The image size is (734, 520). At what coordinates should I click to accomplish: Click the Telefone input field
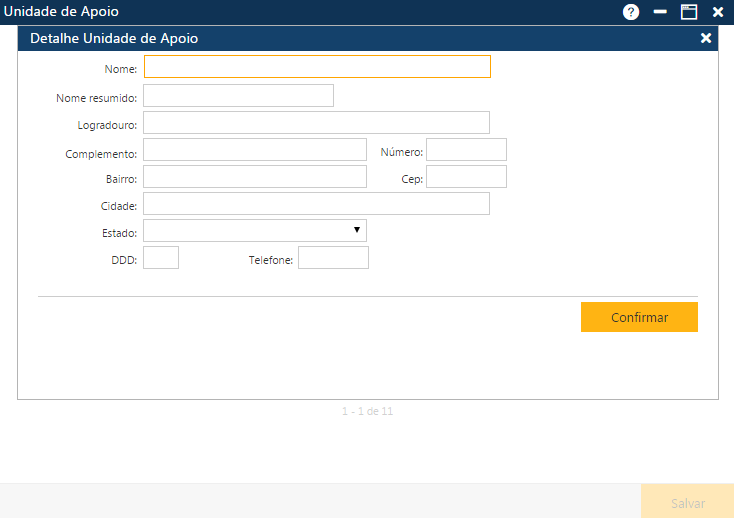pos(333,258)
